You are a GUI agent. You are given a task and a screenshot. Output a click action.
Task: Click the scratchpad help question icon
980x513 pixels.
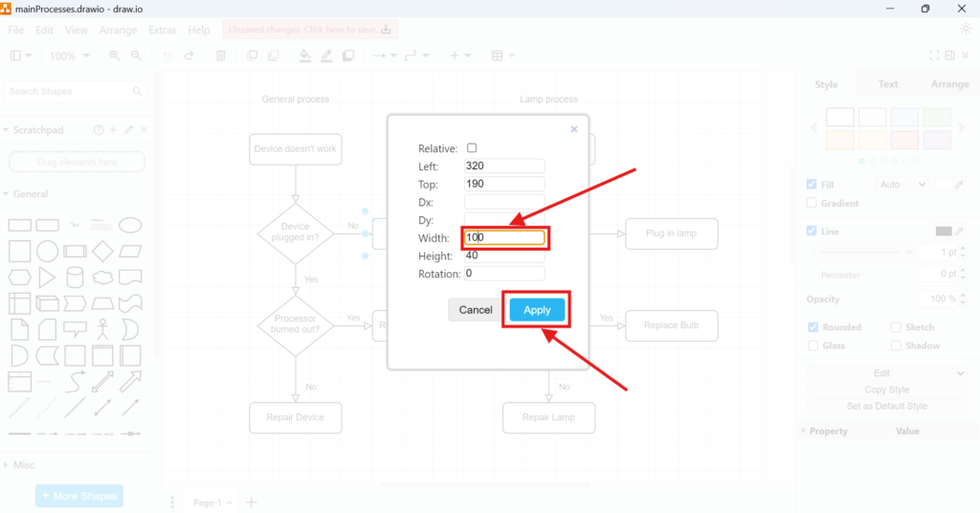(x=99, y=130)
